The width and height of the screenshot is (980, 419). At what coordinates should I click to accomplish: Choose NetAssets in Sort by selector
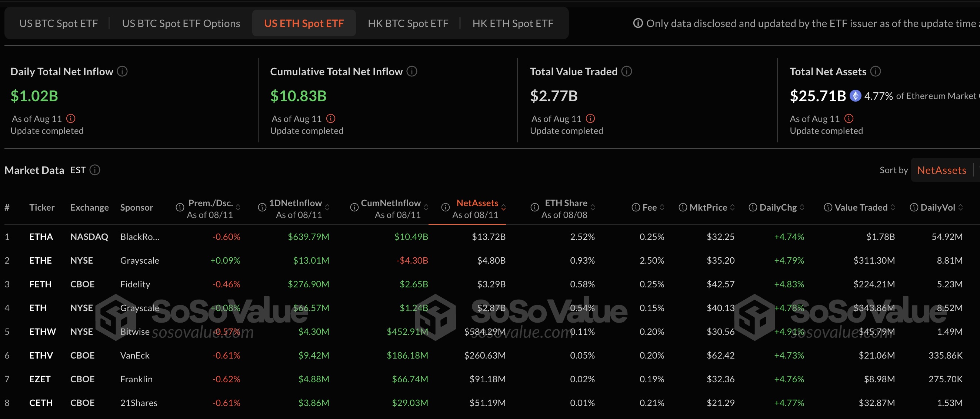941,170
